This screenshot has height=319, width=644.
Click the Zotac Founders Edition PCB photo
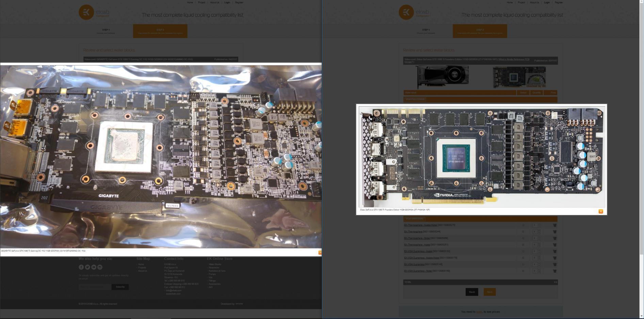click(x=482, y=156)
